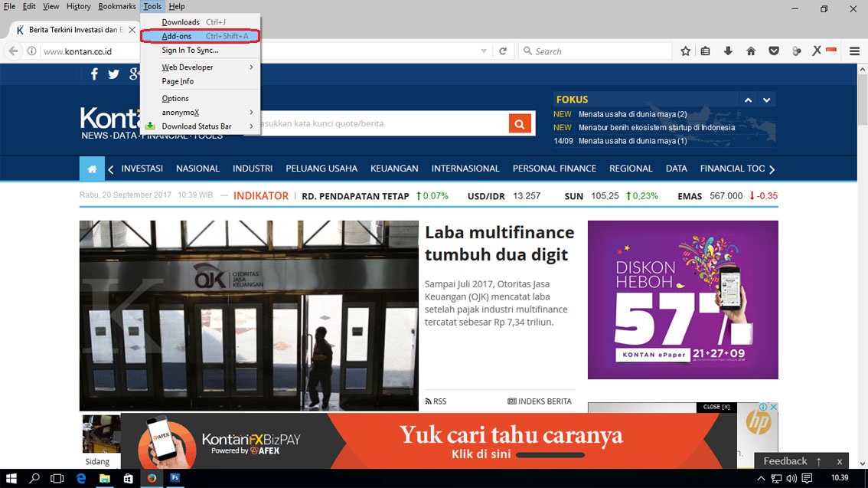Click the DISKON HEBOH ePaper ad
Image resolution: width=868 pixels, height=488 pixels.
click(683, 300)
